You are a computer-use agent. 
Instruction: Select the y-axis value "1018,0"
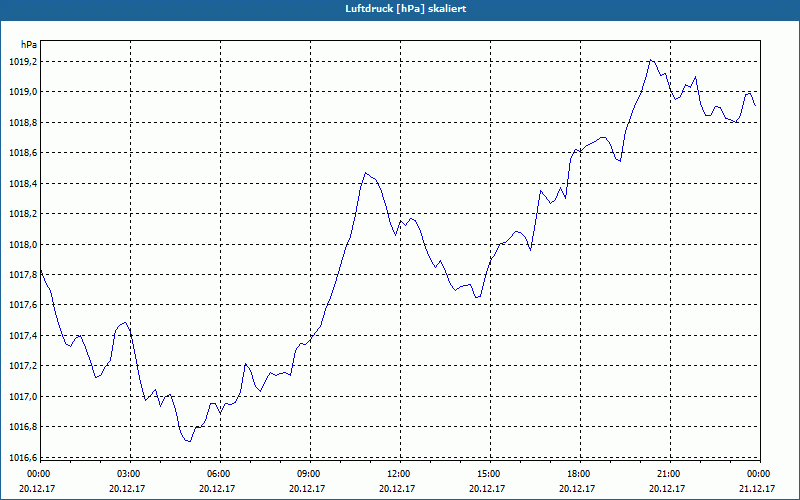(x=23, y=244)
